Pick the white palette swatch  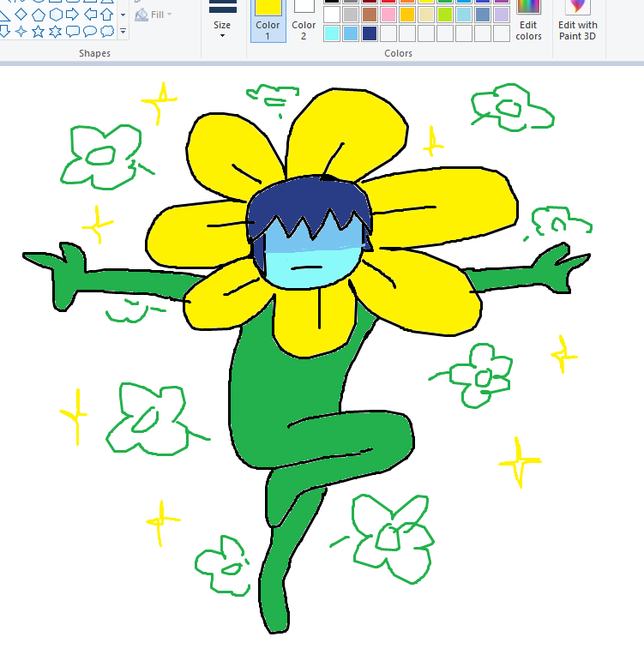click(x=332, y=15)
